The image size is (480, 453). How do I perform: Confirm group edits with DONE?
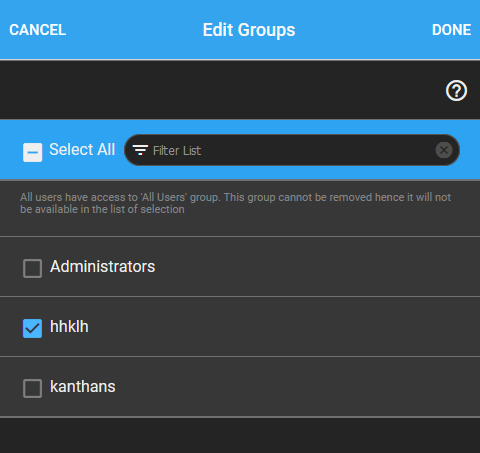coord(451,30)
